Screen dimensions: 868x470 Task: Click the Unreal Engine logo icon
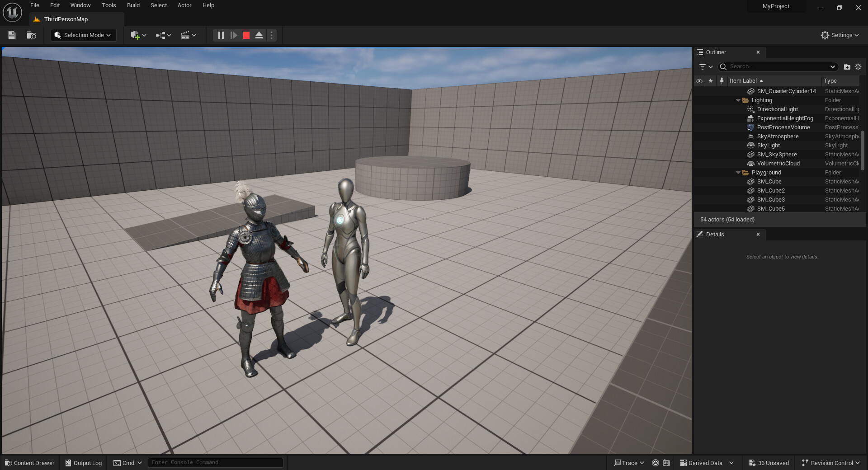pyautogui.click(x=12, y=12)
